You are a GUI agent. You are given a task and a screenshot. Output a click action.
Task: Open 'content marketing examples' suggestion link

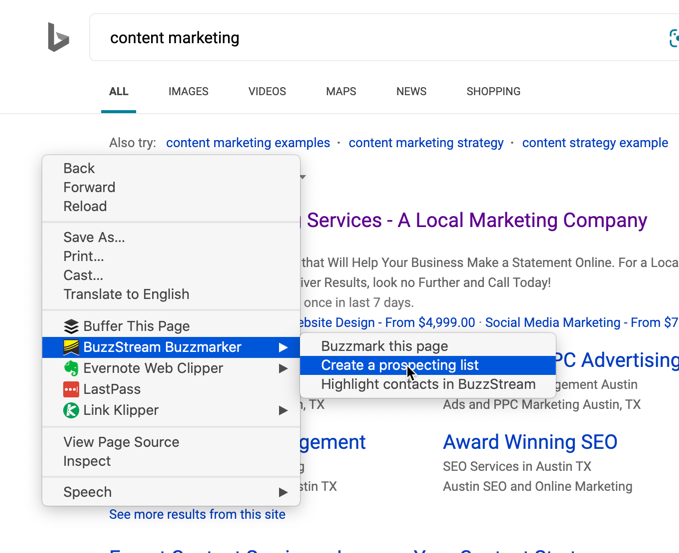248,143
